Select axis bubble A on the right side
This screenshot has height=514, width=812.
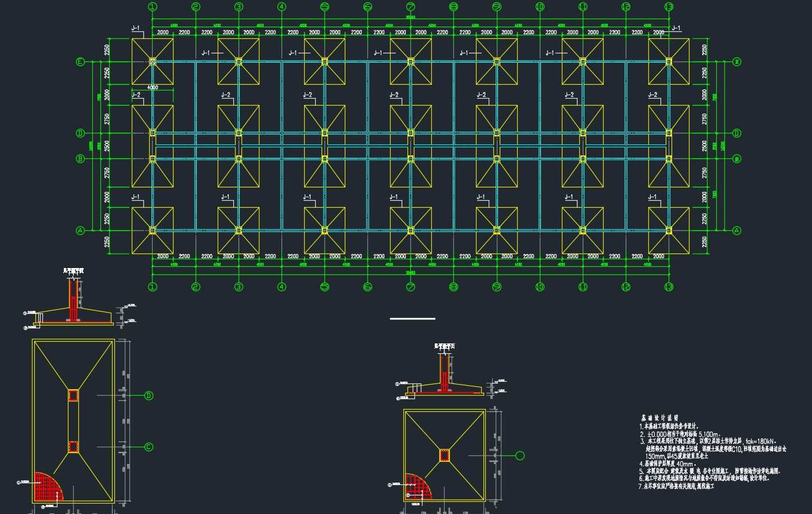[737, 230]
